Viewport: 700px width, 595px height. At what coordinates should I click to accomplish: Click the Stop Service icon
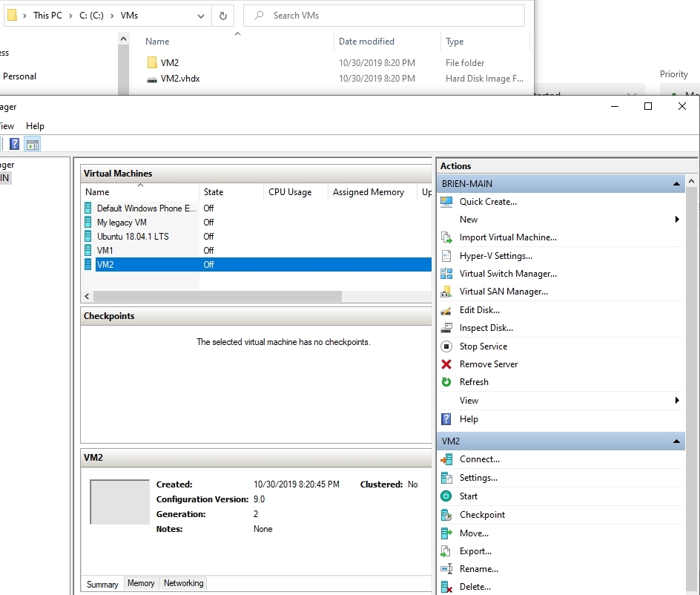pos(446,346)
